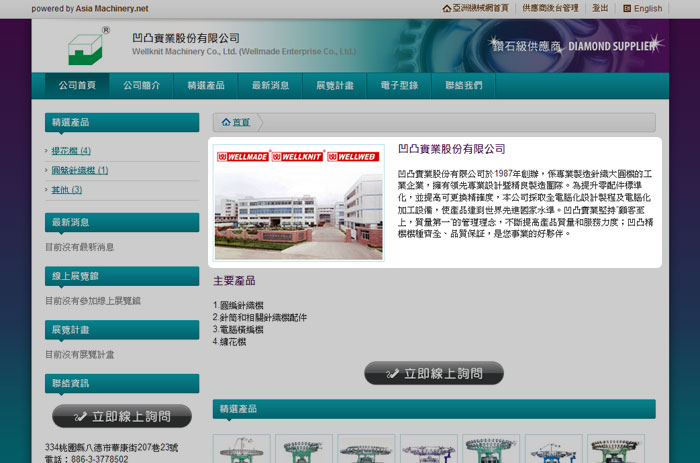Click the 2.針筒和相關針織機配件 list item

[260, 317]
